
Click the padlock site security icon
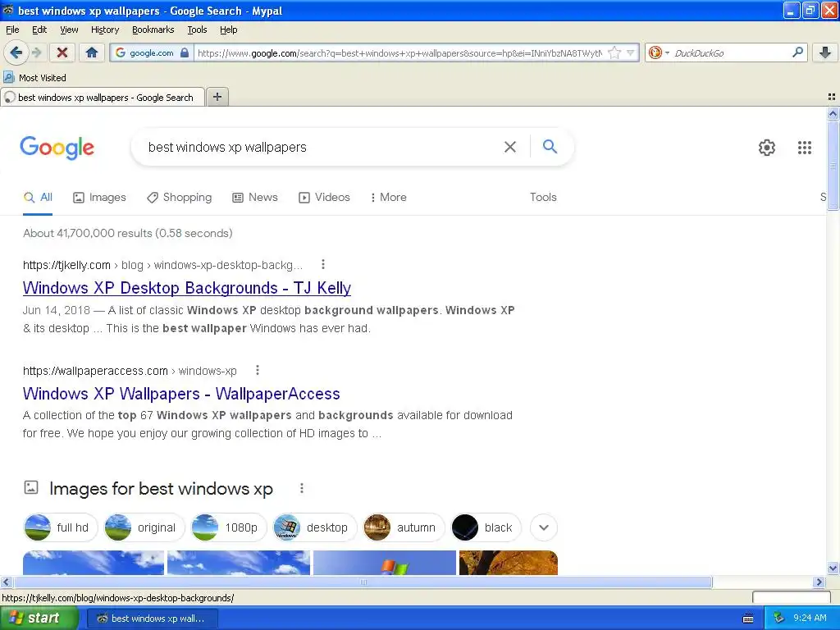(185, 52)
